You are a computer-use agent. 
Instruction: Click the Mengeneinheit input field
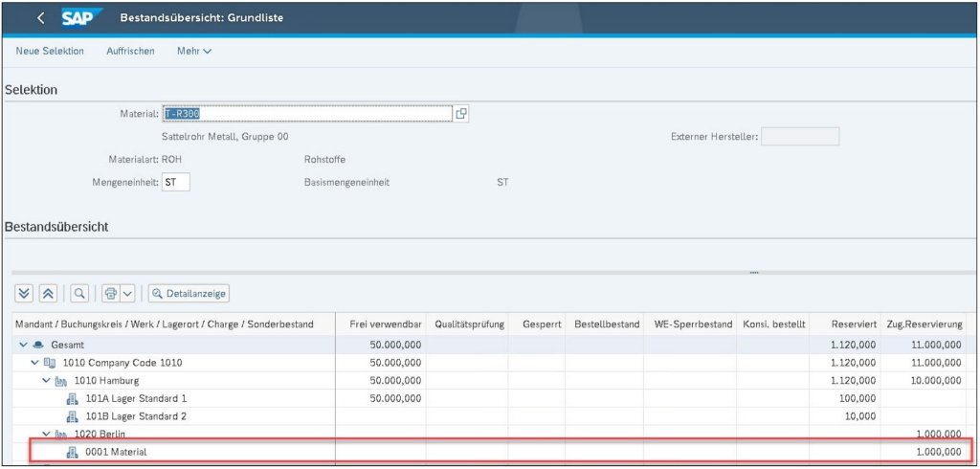coord(176,181)
